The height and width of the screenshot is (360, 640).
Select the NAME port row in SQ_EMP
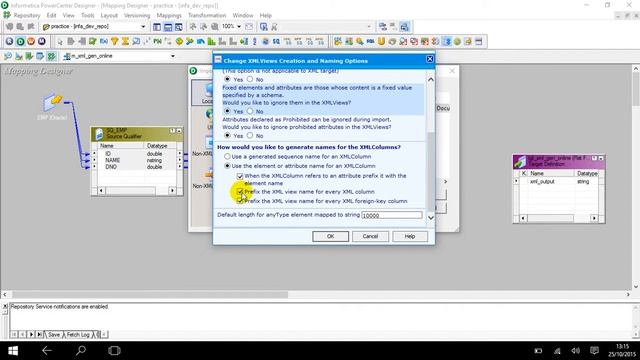point(137,160)
